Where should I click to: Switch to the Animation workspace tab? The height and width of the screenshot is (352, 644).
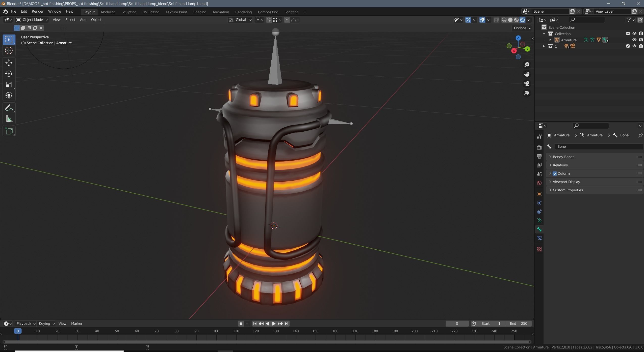(221, 12)
